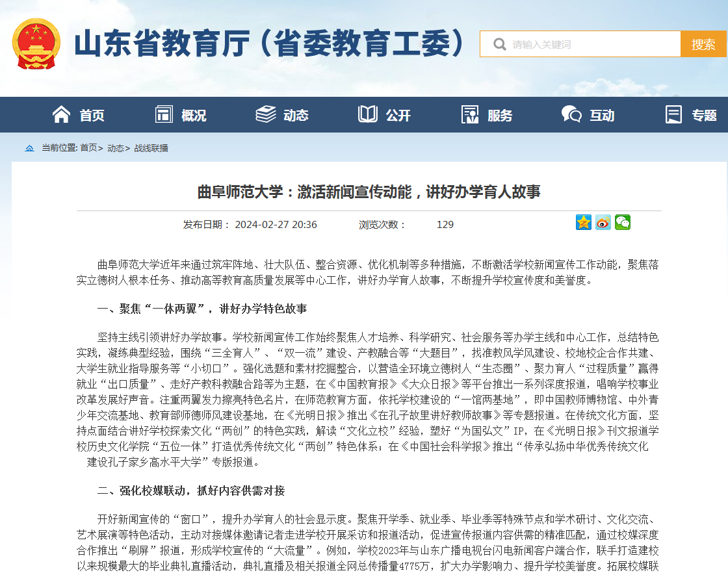Screen dimensions: 728x573
Task: Click small home icon beside 当前位置
Action: click(x=29, y=148)
